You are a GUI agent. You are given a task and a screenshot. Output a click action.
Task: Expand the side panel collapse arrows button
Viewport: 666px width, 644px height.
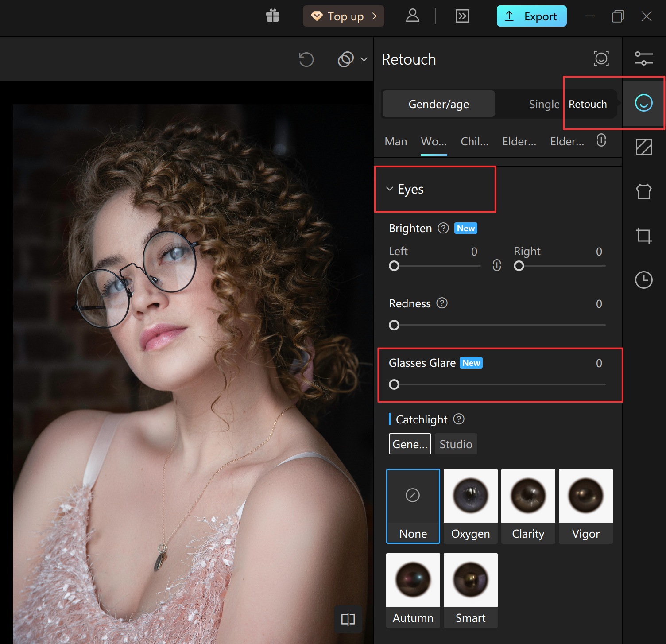[x=462, y=16]
